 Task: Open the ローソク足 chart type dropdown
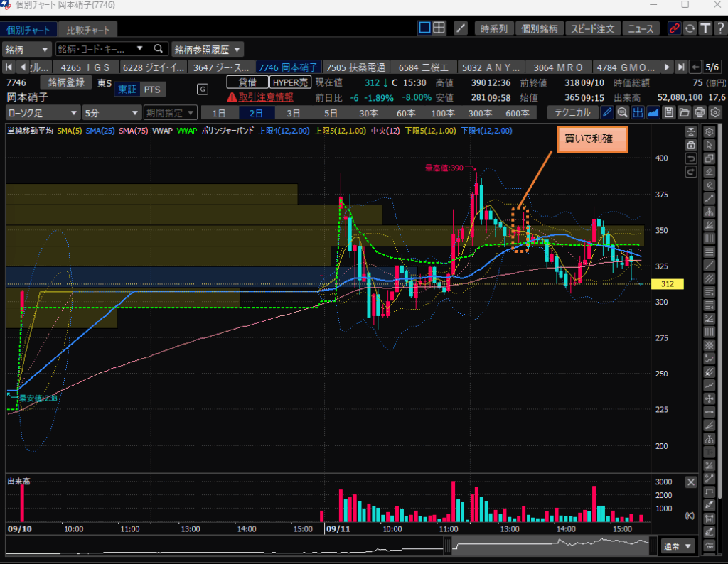(43, 113)
